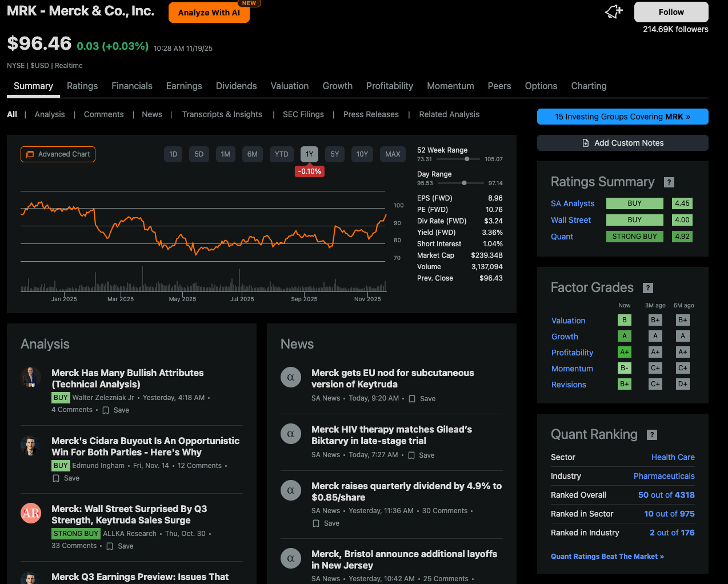Click Pharmaceuticals industry link
728x584 pixels.
pos(665,476)
